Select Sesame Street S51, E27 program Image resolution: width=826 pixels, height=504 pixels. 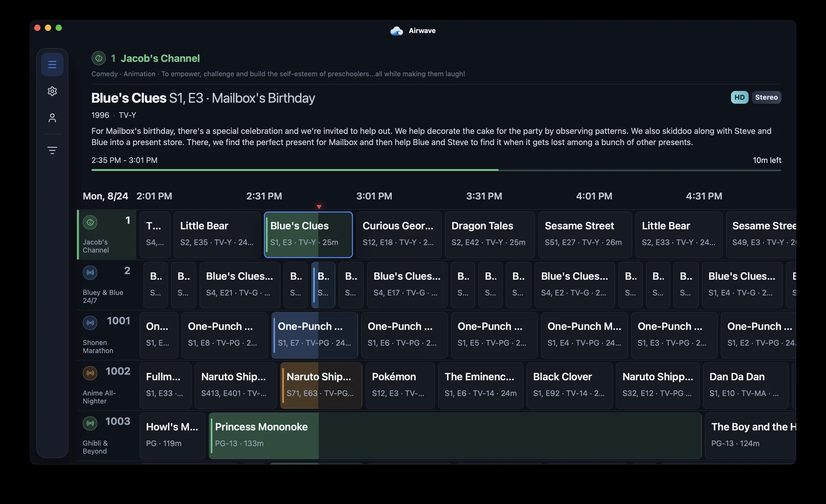click(x=585, y=235)
